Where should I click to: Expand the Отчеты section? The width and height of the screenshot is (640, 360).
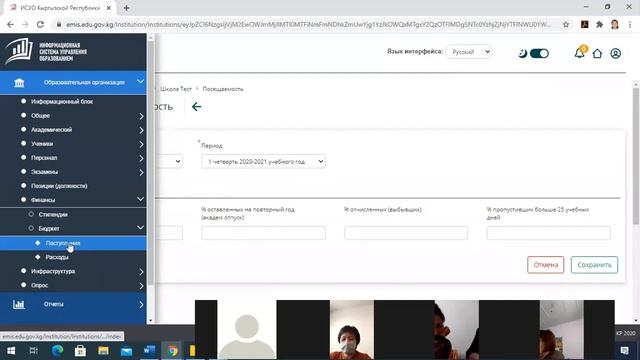point(141,305)
